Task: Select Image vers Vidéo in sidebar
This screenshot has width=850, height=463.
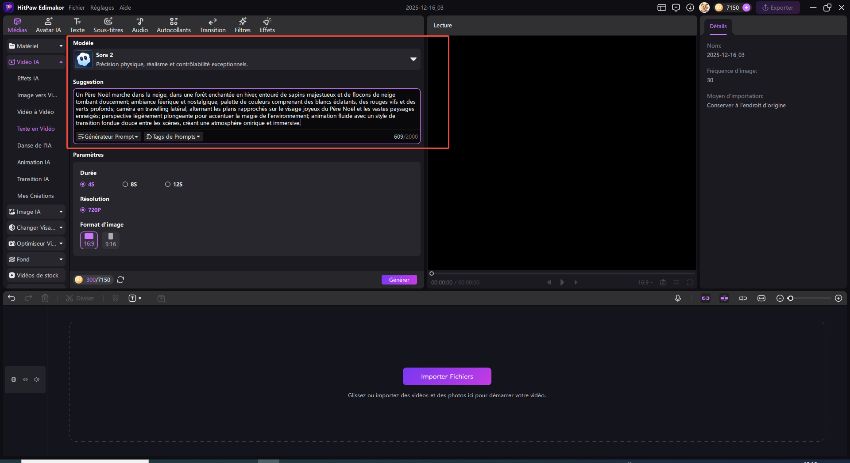Action: (35, 95)
